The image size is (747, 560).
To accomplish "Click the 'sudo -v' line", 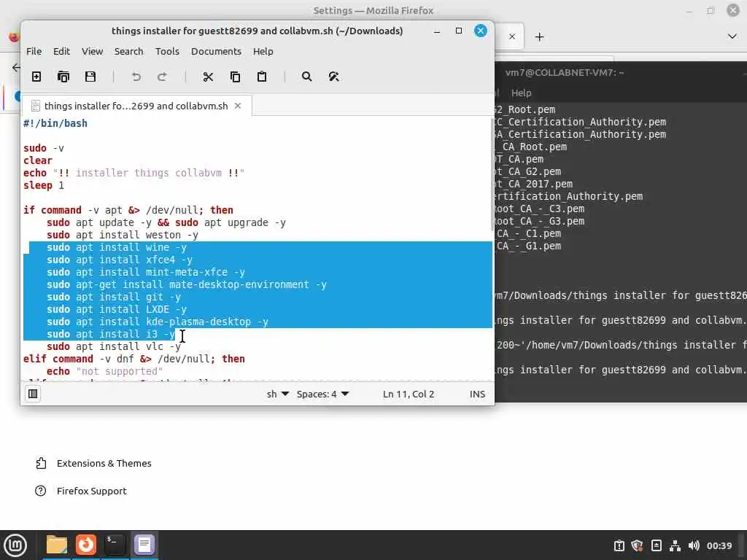I will point(43,149).
